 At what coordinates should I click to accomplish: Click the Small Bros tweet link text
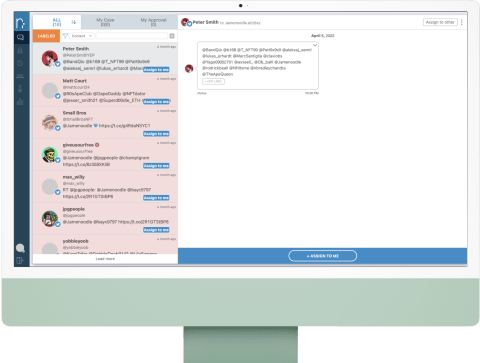[125, 126]
